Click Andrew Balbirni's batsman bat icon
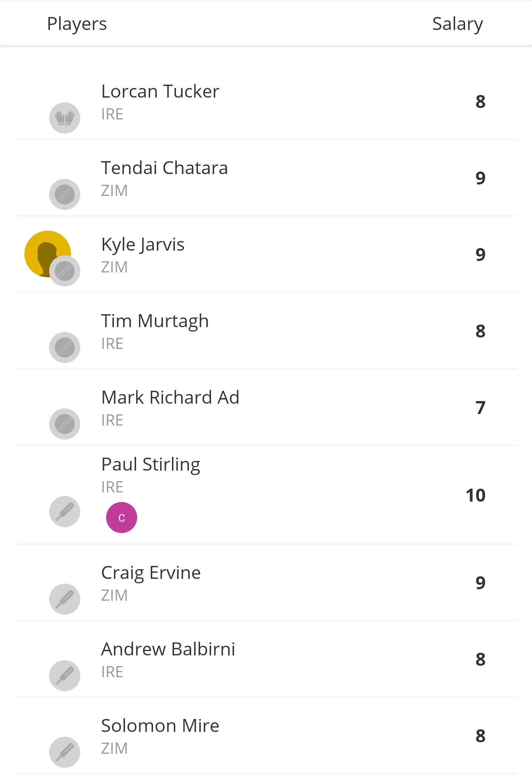The height and width of the screenshot is (777, 532). coord(65,676)
